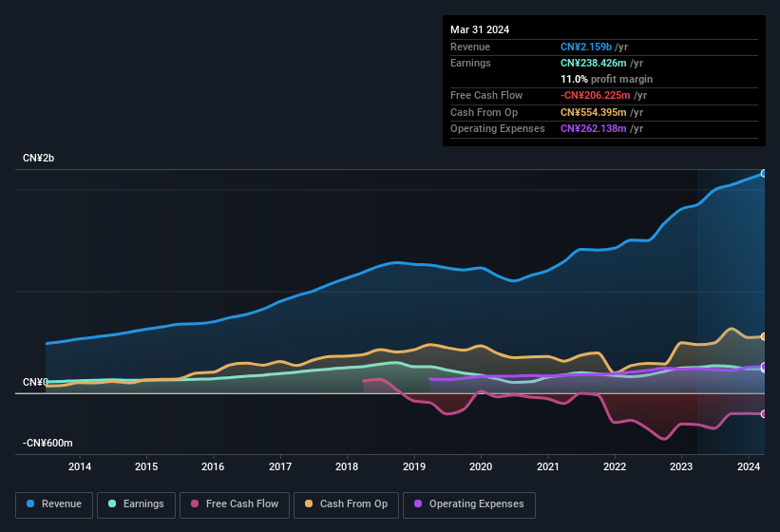
Task: Click the purple Operating Expenses endpoint marker
Action: pos(764,367)
